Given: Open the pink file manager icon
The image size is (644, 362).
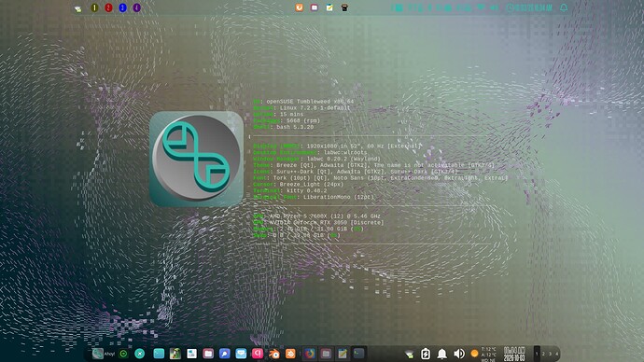Looking at the screenshot, I should tap(208, 354).
